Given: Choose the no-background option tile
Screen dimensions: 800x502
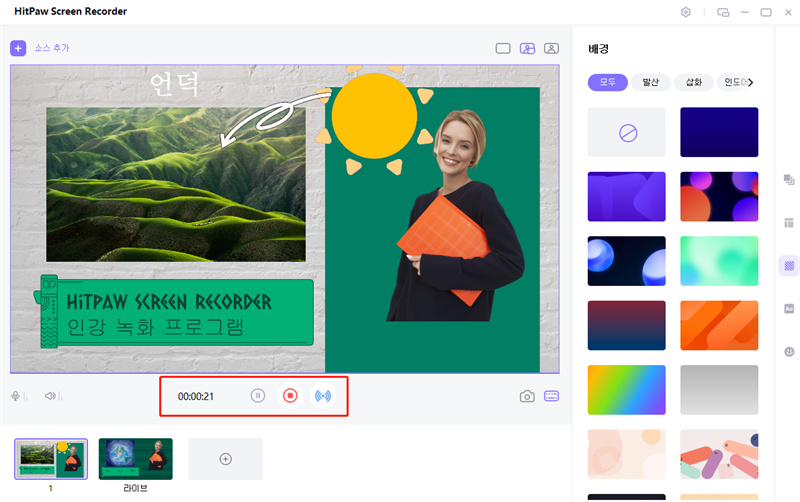Looking at the screenshot, I should 626,132.
